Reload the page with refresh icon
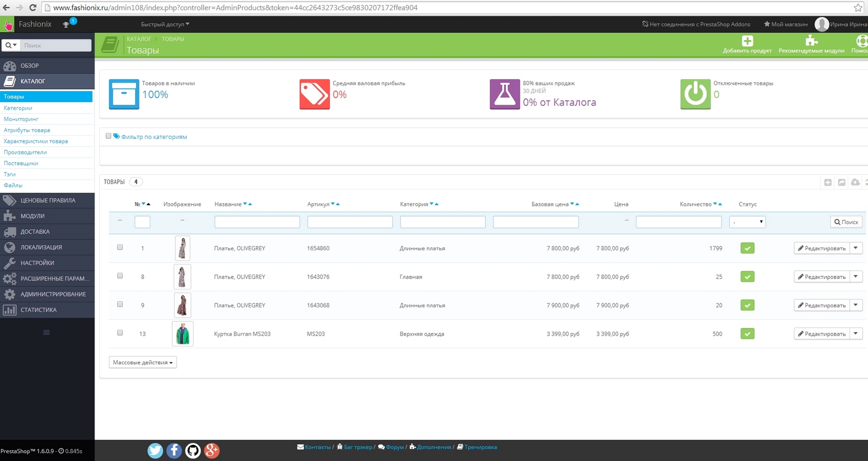 tap(33, 8)
